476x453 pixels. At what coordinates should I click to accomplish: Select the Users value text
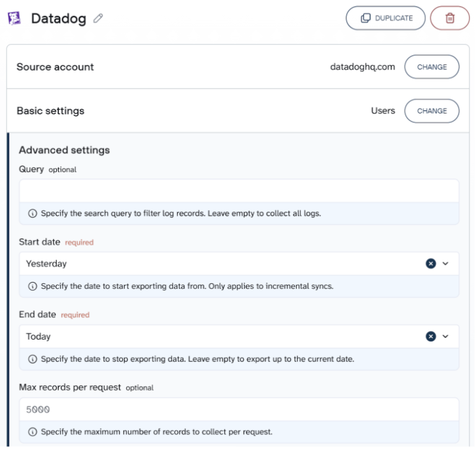point(383,111)
